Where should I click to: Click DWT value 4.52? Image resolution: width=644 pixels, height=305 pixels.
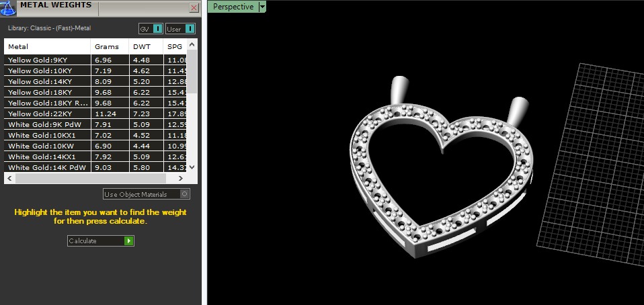tap(142, 135)
